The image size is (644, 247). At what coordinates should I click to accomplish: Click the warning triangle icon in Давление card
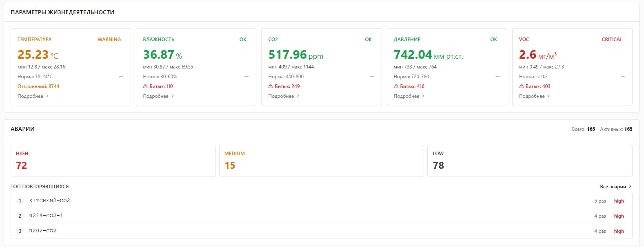pyautogui.click(x=396, y=86)
